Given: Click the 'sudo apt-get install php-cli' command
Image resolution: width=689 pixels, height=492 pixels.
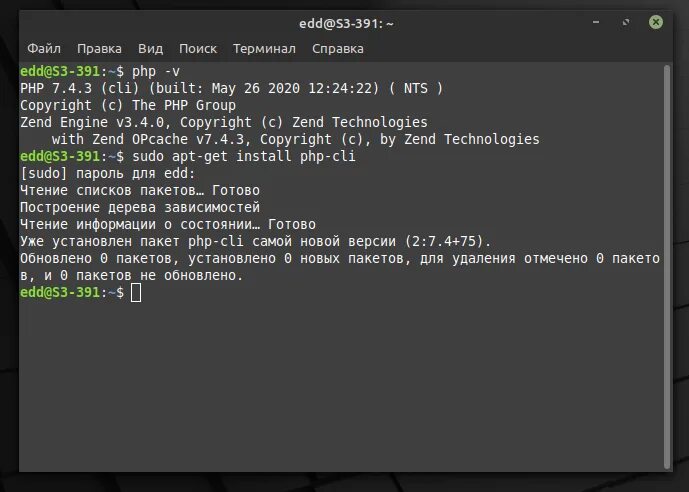Looking at the screenshot, I should click(243, 156).
